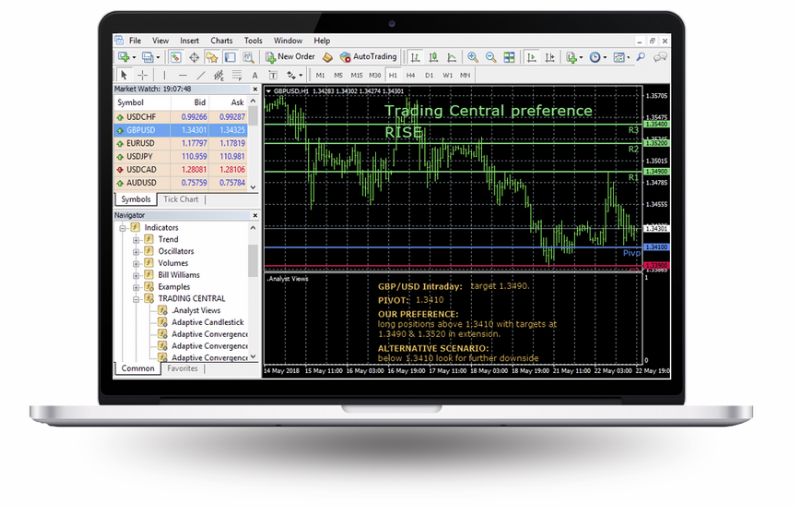Select the text label tool
Viewport: 794px width, 508px height.
[255, 75]
